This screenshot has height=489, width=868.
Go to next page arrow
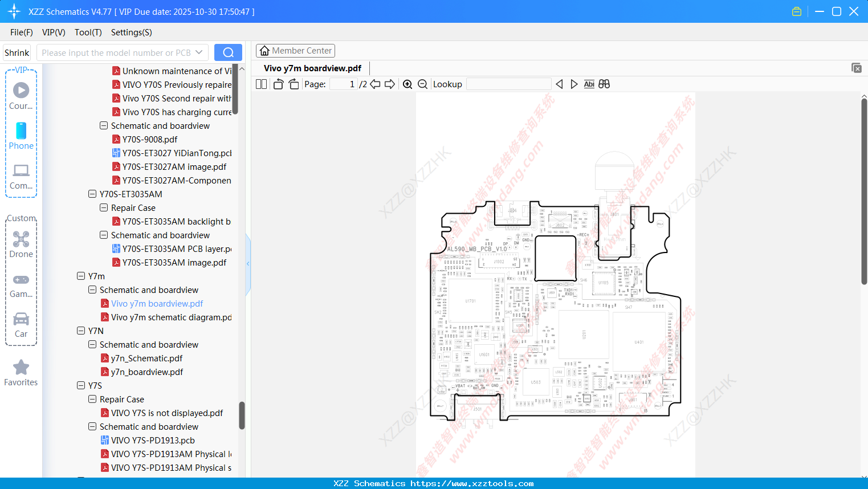[x=390, y=84]
